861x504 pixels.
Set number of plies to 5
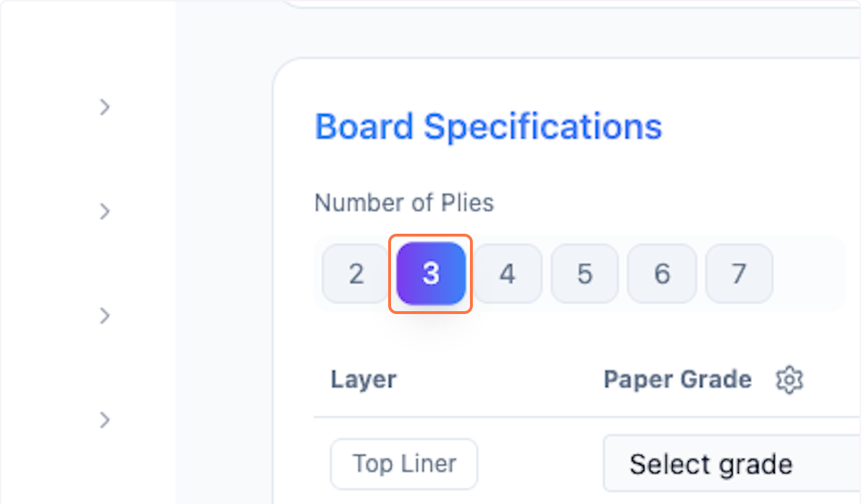tap(584, 274)
